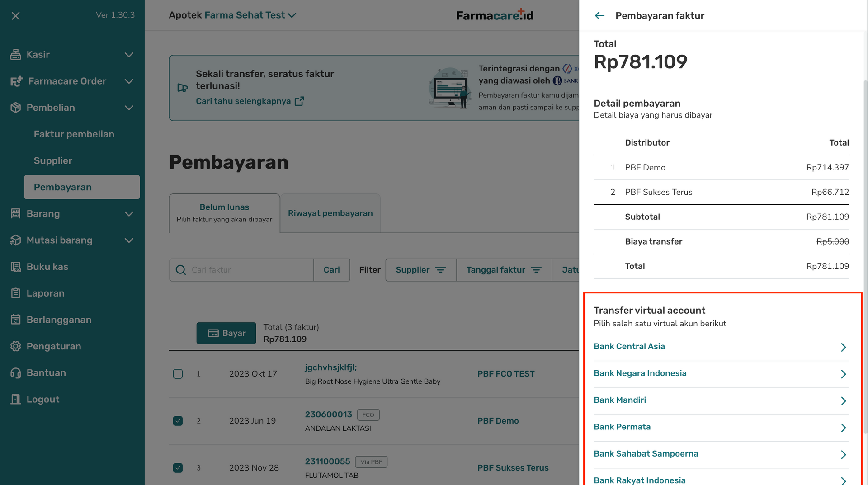
Task: Choose Bank Sahabat Sampoerna virtual account
Action: 722,454
